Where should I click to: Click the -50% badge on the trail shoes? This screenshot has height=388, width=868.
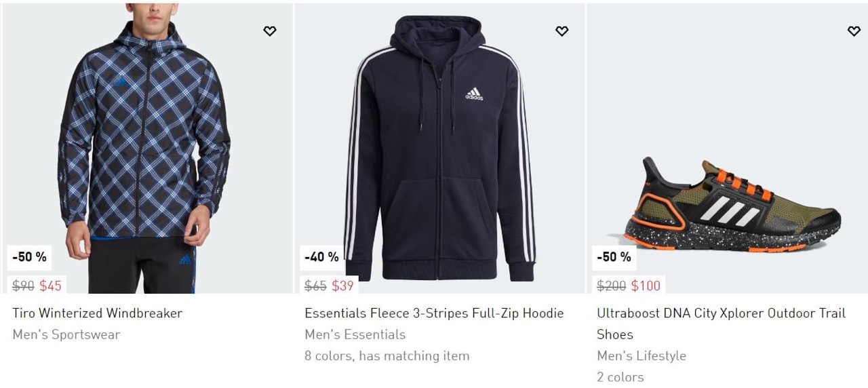click(614, 257)
